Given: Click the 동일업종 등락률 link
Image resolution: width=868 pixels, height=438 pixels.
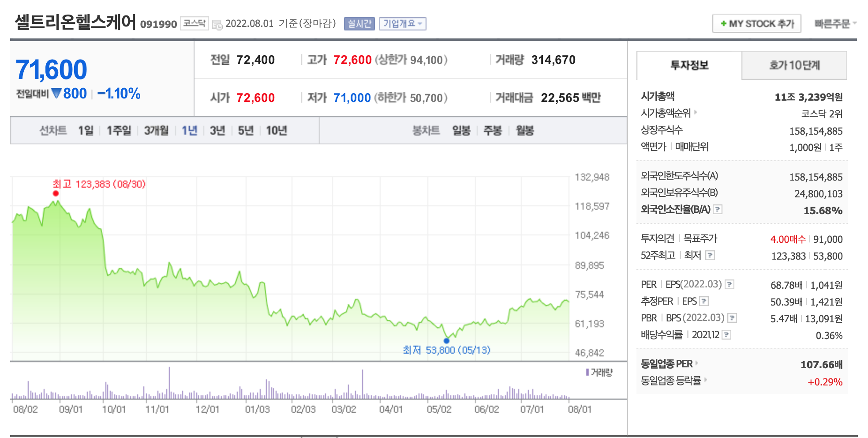Looking at the screenshot, I should pyautogui.click(x=671, y=380).
